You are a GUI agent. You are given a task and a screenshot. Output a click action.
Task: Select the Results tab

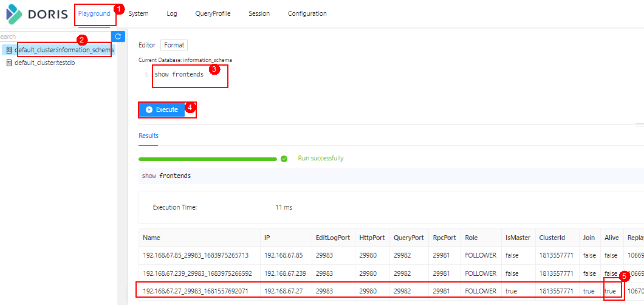click(148, 135)
